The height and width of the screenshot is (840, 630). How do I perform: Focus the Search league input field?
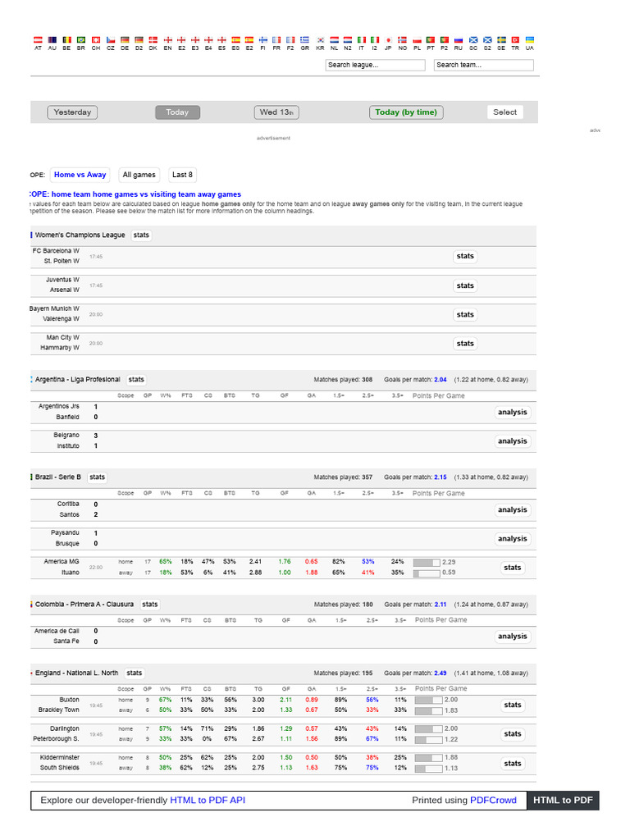[x=375, y=65]
